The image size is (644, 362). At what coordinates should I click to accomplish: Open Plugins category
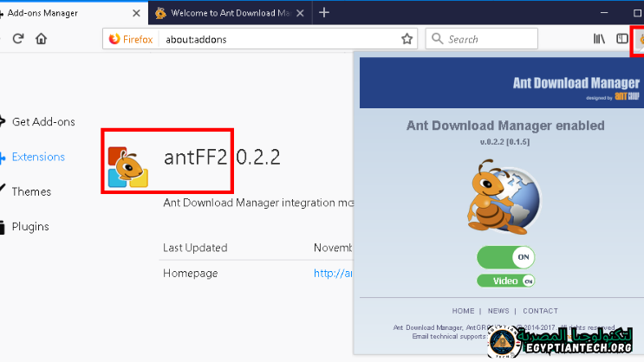click(x=30, y=227)
